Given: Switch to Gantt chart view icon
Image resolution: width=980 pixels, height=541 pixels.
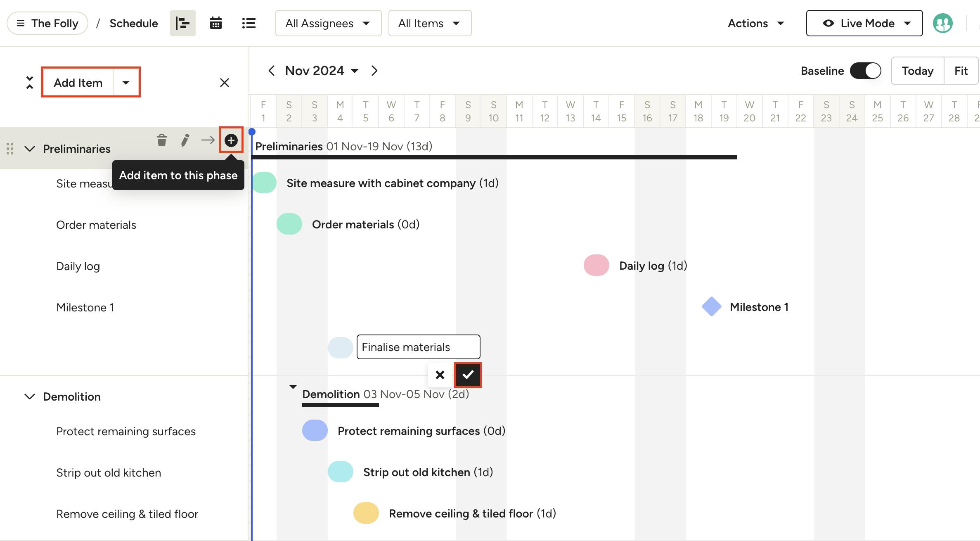Looking at the screenshot, I should click(x=182, y=23).
